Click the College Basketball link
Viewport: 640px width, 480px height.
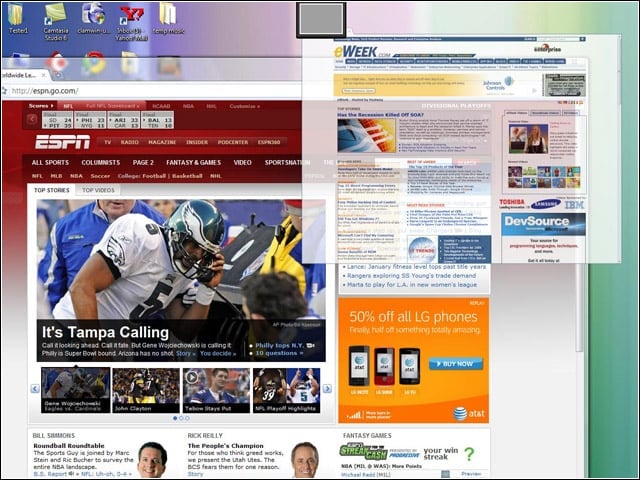[187, 176]
